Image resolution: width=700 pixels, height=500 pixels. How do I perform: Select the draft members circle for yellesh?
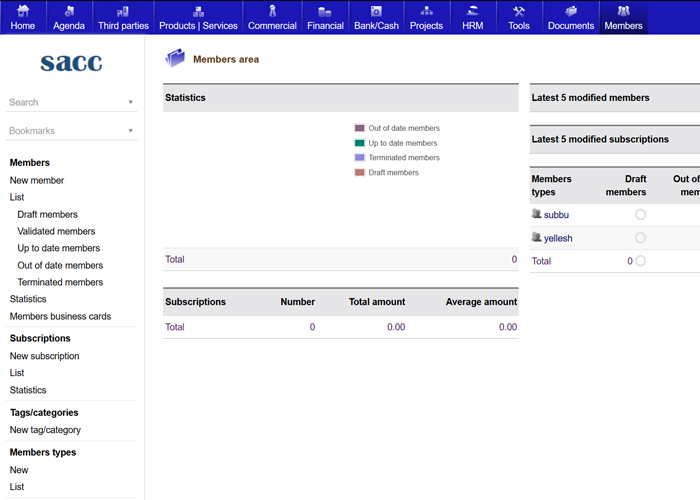[x=640, y=238]
